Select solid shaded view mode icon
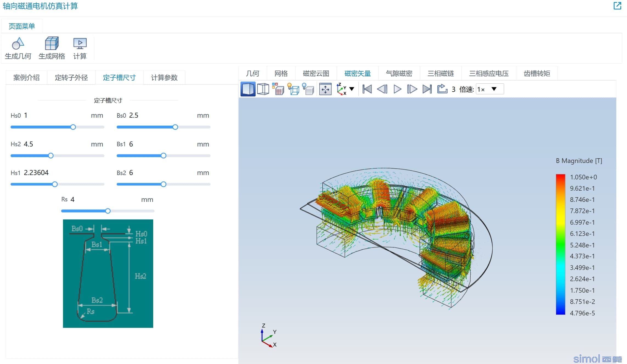The image size is (627, 364). click(x=248, y=89)
